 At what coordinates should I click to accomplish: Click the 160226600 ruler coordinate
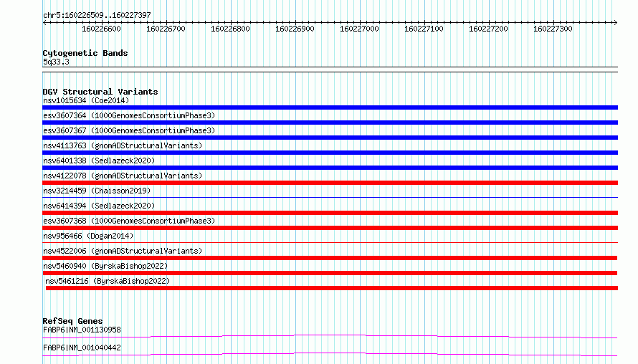click(101, 29)
